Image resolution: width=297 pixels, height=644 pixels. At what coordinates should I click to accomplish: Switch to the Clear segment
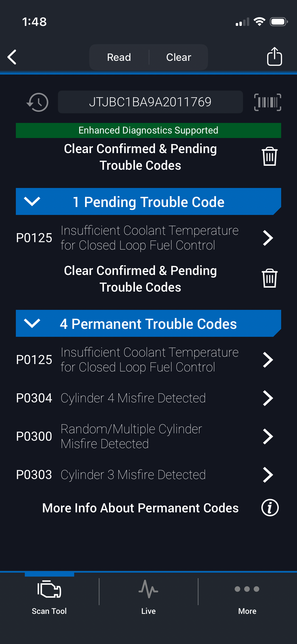click(178, 57)
